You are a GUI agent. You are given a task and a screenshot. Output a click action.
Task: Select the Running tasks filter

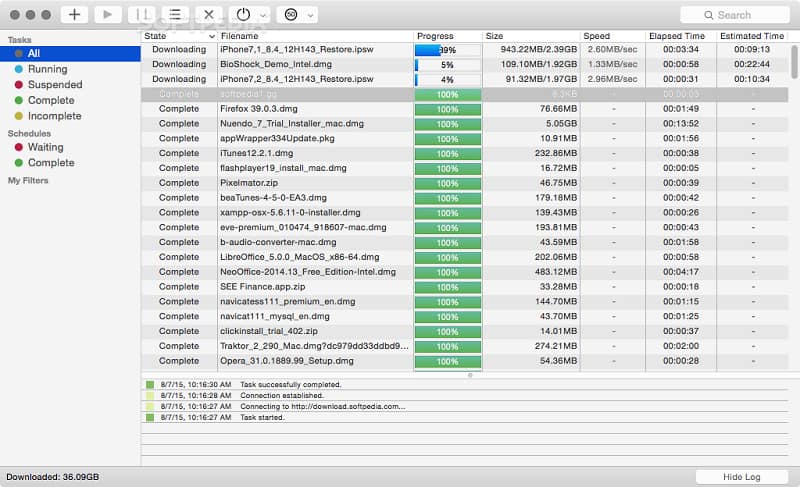pyautogui.click(x=47, y=69)
